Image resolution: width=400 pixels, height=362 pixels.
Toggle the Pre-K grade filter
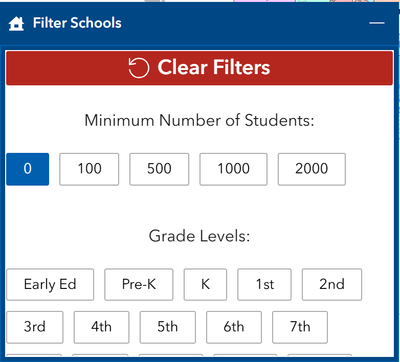point(139,285)
